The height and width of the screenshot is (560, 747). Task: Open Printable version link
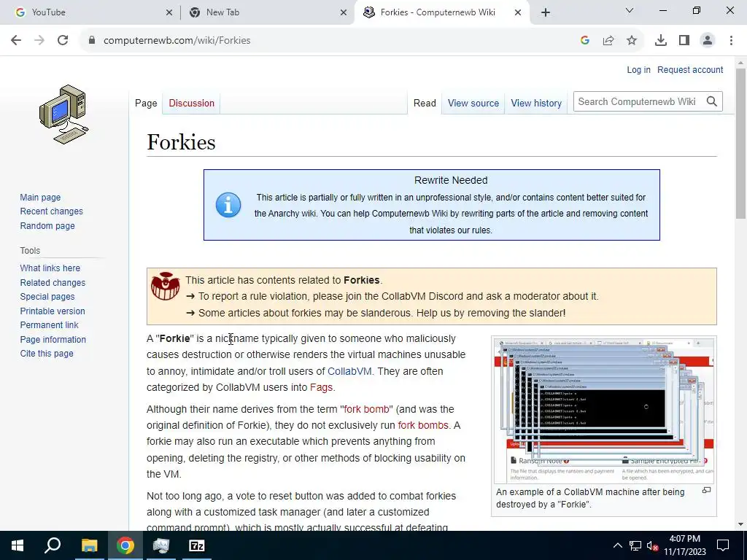pos(53,311)
